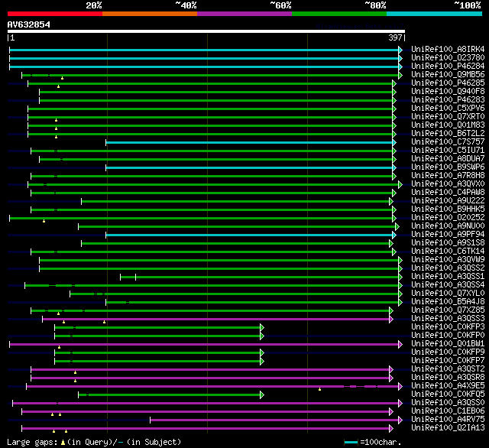489x448 pixels.
Task: Select the purple ~60% legend color bar
Action: [x=244, y=14]
